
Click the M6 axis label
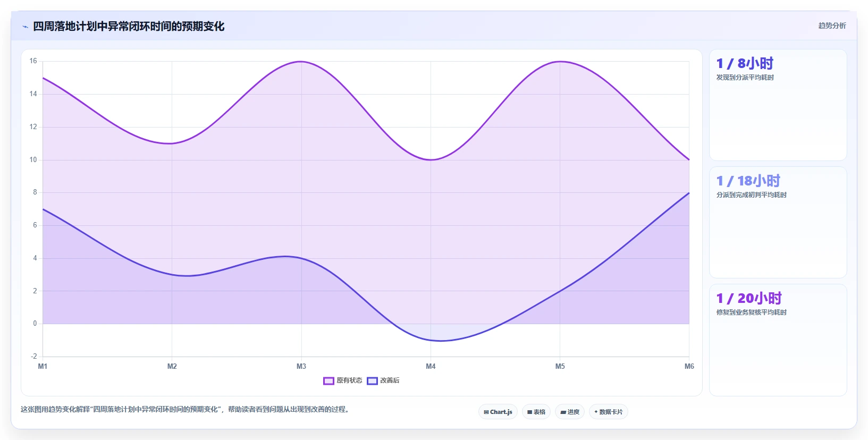click(x=689, y=366)
